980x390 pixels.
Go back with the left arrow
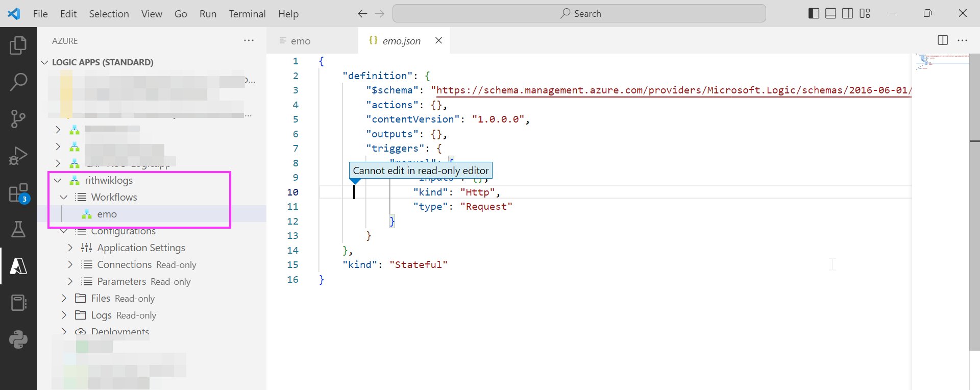362,14
